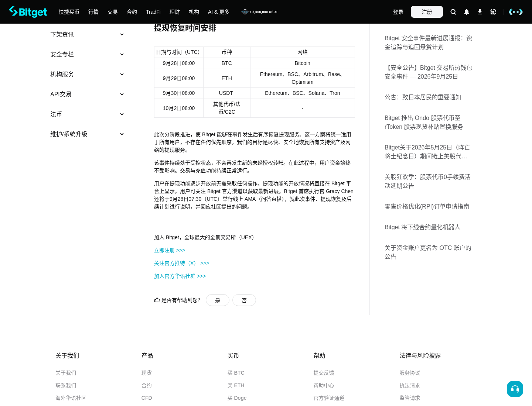Click footer link 联系我们
This screenshot has height=406, width=532.
click(x=66, y=385)
